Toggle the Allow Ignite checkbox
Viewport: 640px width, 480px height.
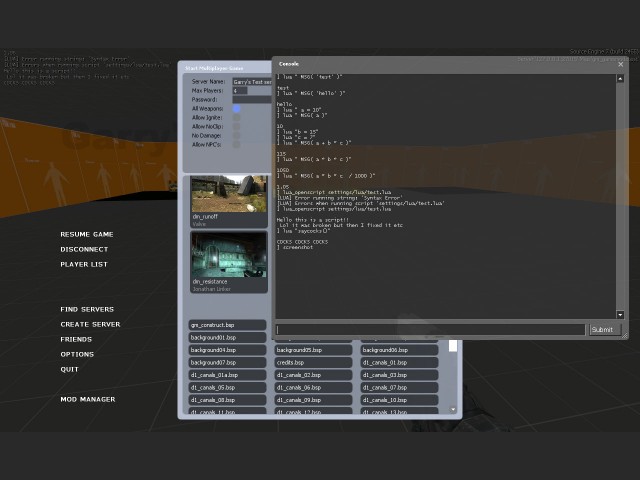click(236, 118)
